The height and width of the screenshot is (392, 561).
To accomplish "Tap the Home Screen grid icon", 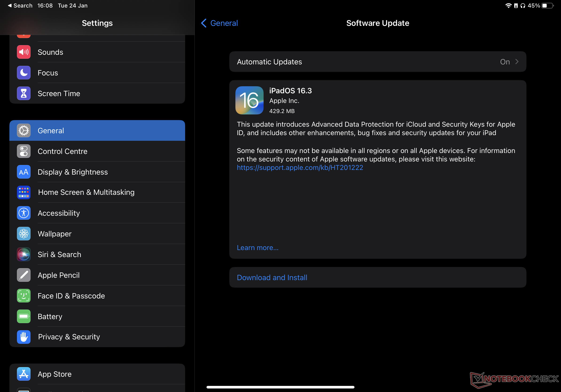I will [24, 192].
